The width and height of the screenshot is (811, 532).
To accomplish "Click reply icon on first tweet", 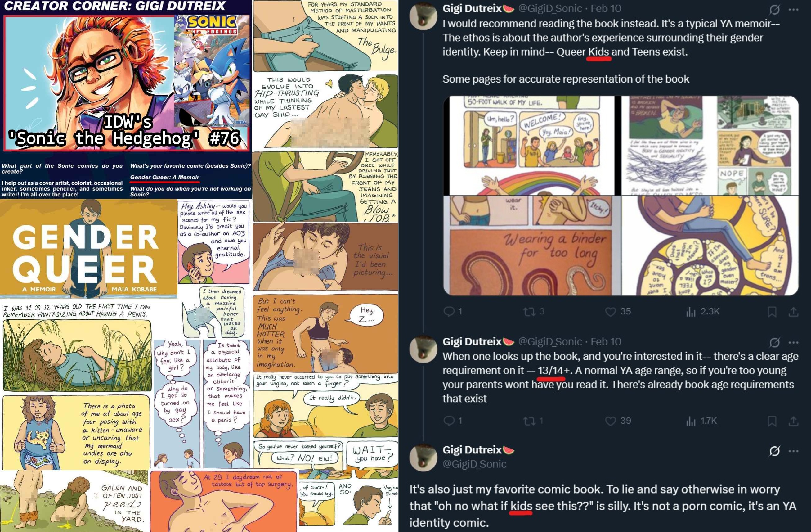I will point(449,311).
